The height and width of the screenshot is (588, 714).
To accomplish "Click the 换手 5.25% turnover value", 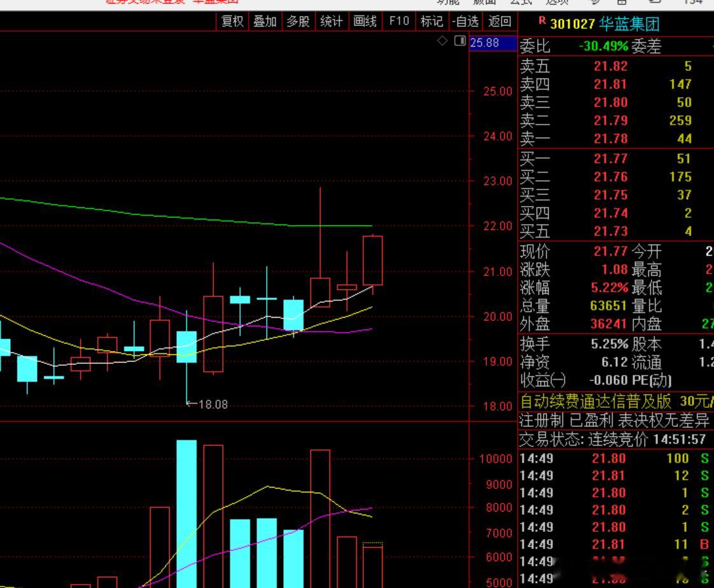I will 610,344.
